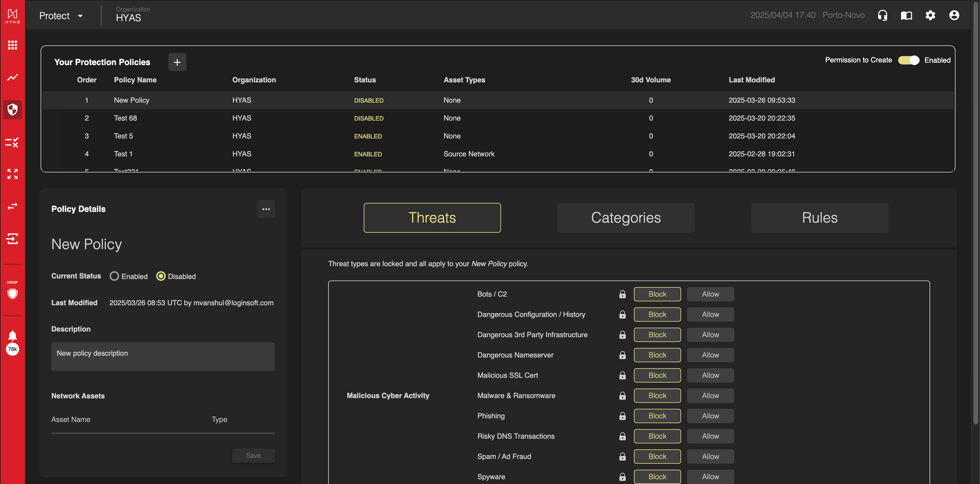Screen dimensions: 980x484
Task: Click the Source Network asset type cell
Action: coord(469,154)
